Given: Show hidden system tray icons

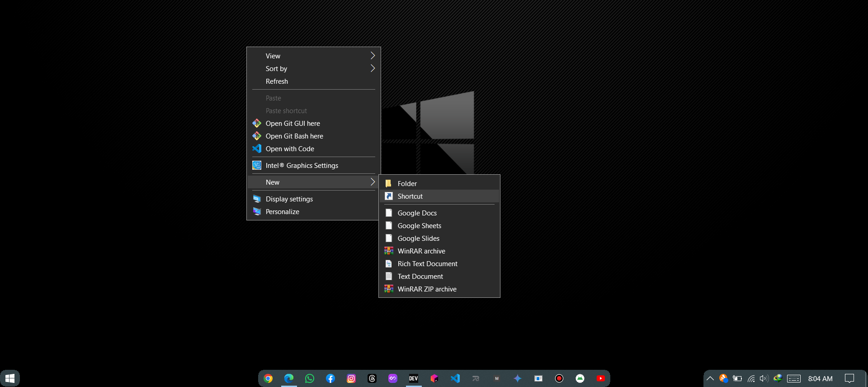Looking at the screenshot, I should (710, 378).
